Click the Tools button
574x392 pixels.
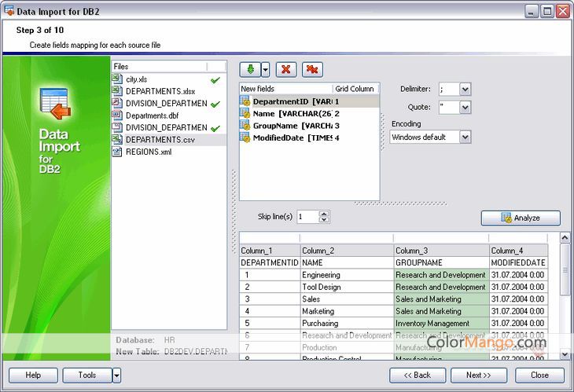coord(87,376)
